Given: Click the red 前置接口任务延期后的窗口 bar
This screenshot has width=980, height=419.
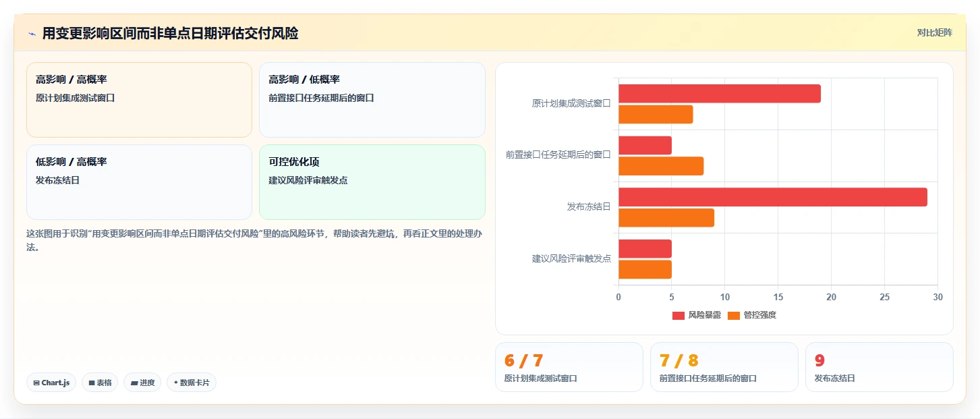Looking at the screenshot, I should point(645,145).
